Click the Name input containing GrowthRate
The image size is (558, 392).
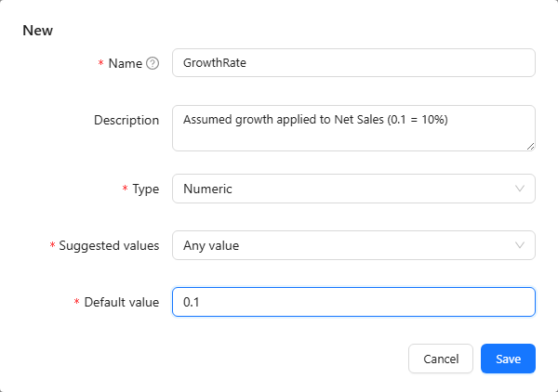(x=353, y=63)
